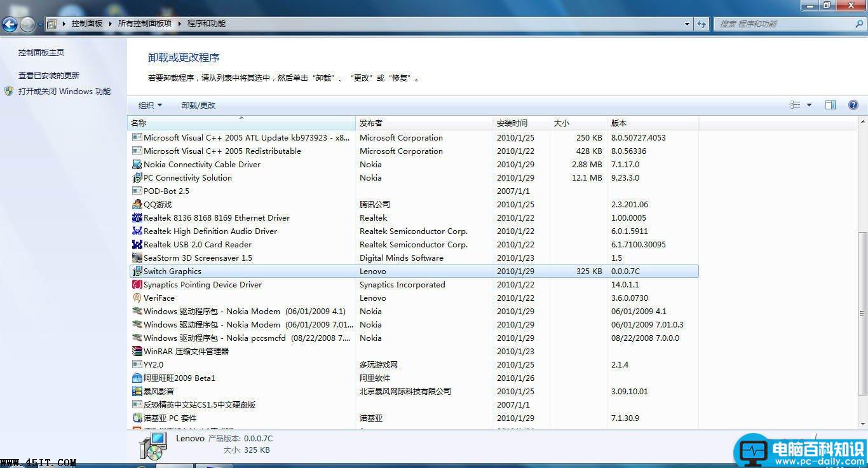Viewport: 868px width, 468px height.
Task: Click the PC Connectivity Solution icon
Action: (x=137, y=177)
